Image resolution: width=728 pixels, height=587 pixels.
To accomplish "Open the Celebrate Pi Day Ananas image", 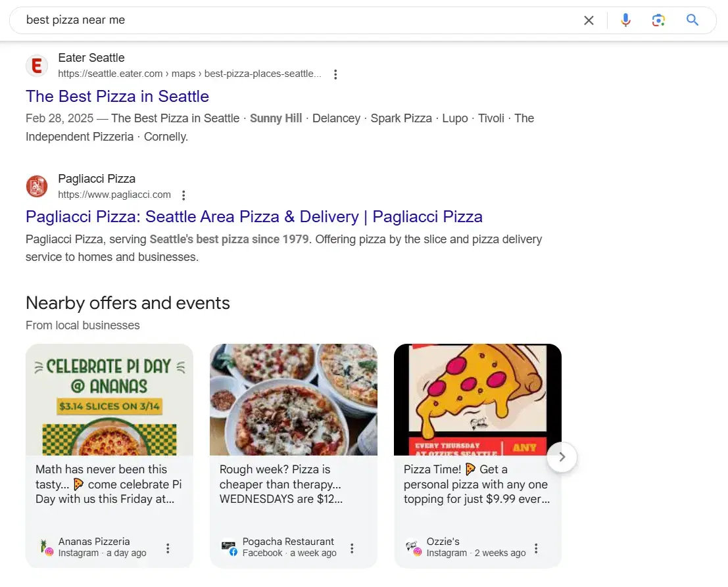I will 110,400.
